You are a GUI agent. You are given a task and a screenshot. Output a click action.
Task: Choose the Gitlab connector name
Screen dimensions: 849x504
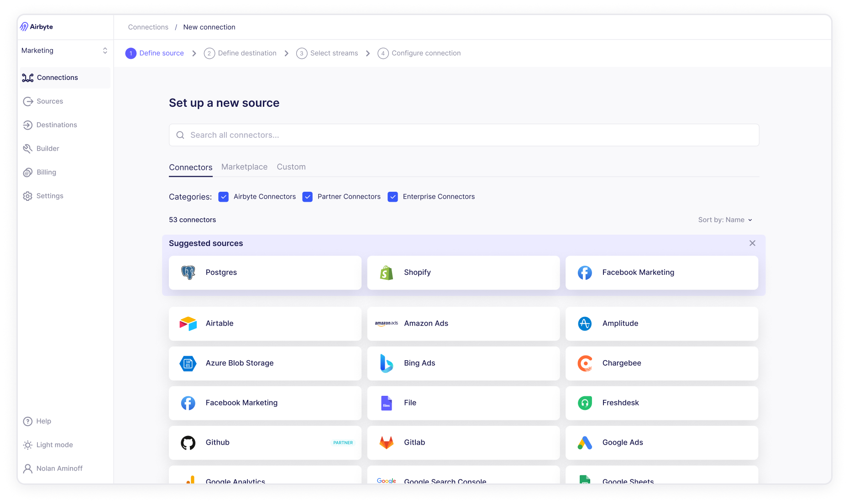(x=414, y=443)
